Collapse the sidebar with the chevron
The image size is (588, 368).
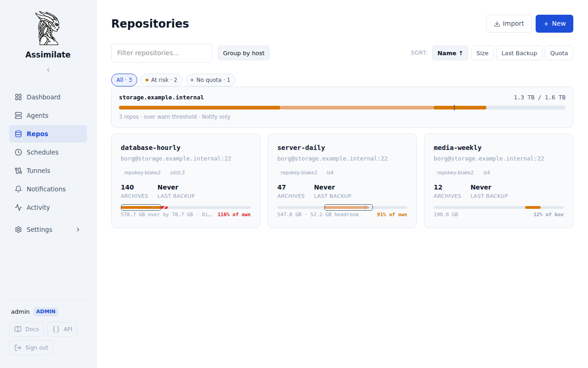[x=48, y=70]
